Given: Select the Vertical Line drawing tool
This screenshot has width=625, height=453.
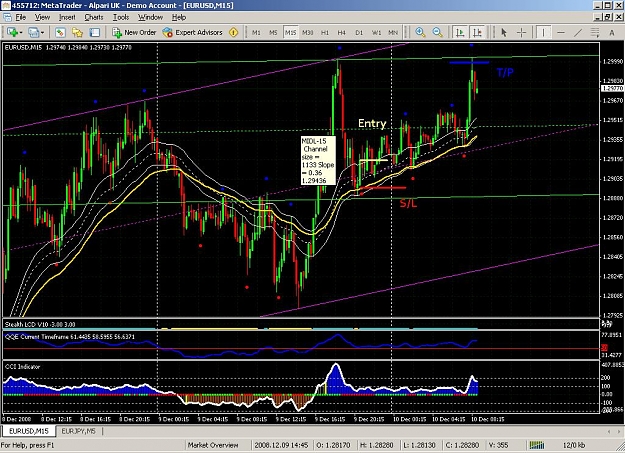Looking at the screenshot, I should pos(543,32).
